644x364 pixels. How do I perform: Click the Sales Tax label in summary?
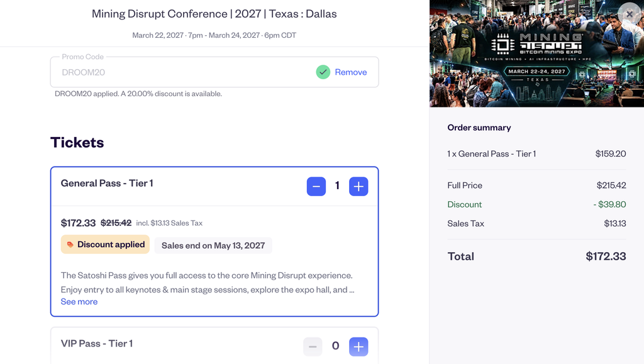[x=465, y=224]
